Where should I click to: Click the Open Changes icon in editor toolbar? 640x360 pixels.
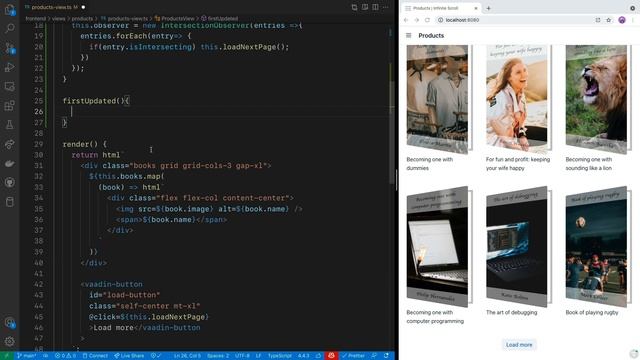pos(354,7)
